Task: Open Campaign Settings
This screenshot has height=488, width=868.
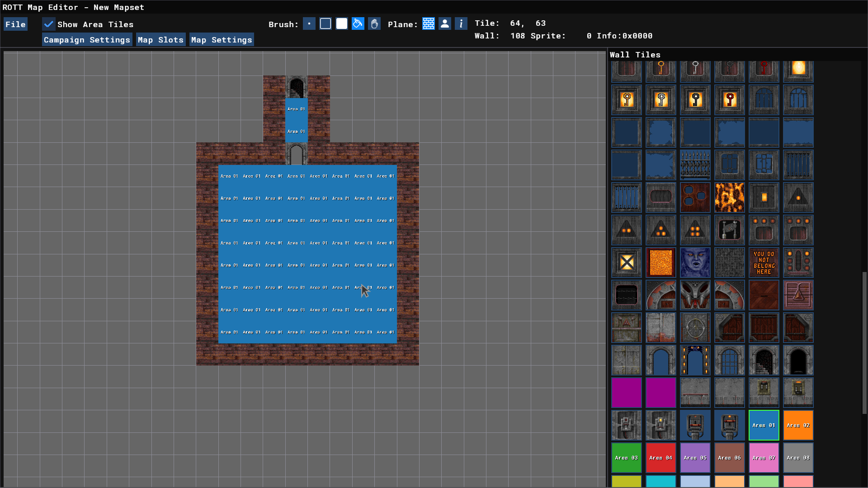Action: coord(87,40)
